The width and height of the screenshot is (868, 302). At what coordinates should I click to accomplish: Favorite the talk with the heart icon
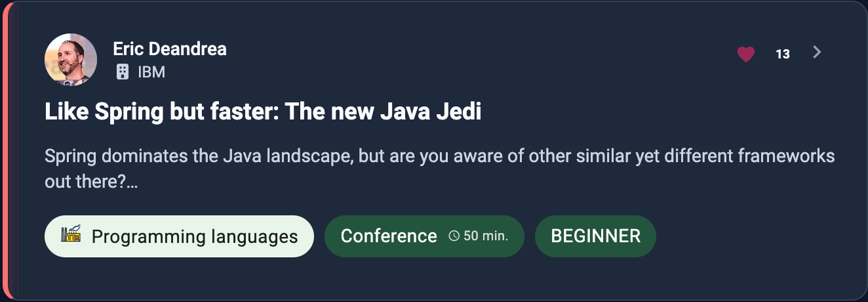point(746,54)
